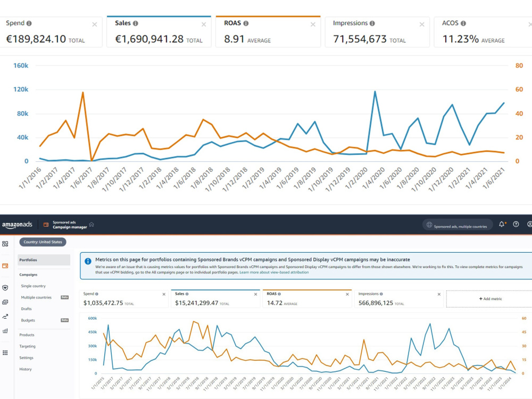Open Learn more about view-based attribution link
The height and width of the screenshot is (399, 532).
pyautogui.click(x=274, y=272)
